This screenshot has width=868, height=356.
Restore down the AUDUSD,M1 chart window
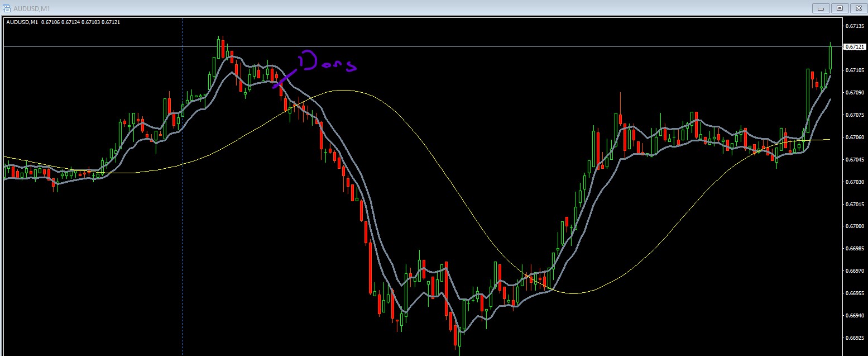tap(839, 8)
